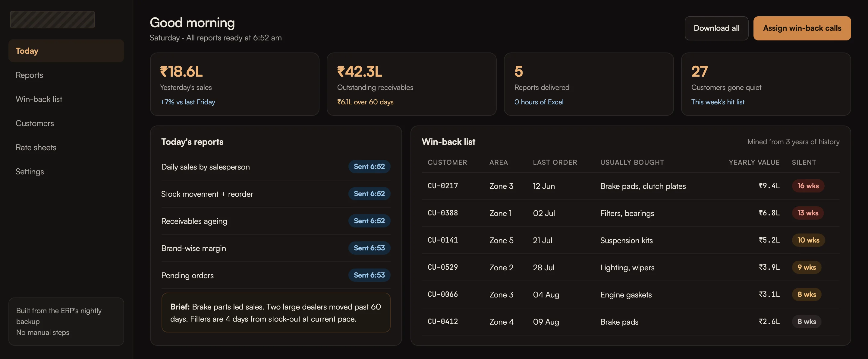Image resolution: width=868 pixels, height=359 pixels.
Task: Click the logo placeholder in sidebar
Action: point(52,20)
